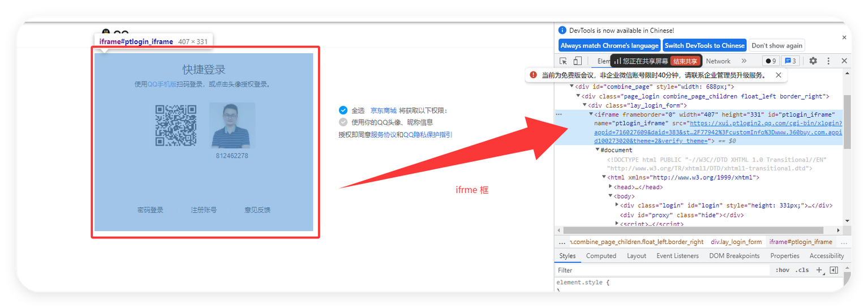Open the Elements tab
The width and height of the screenshot is (868, 308).
coord(603,61)
